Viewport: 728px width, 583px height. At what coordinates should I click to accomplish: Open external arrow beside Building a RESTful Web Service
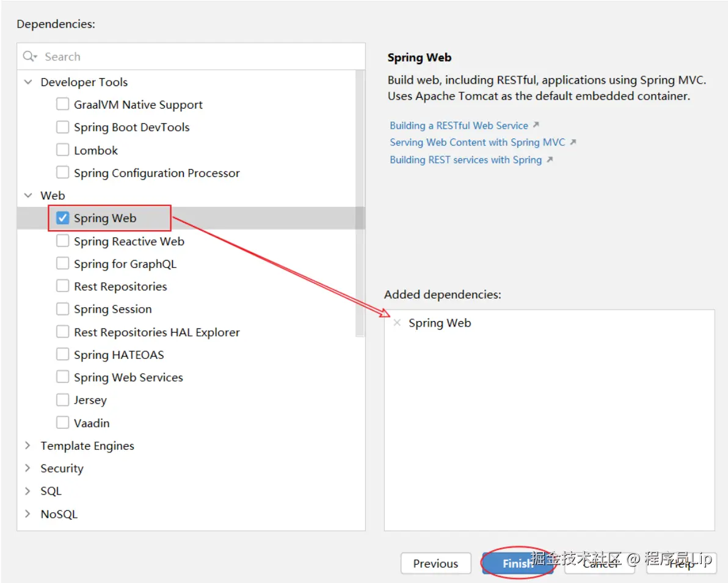coord(536,125)
